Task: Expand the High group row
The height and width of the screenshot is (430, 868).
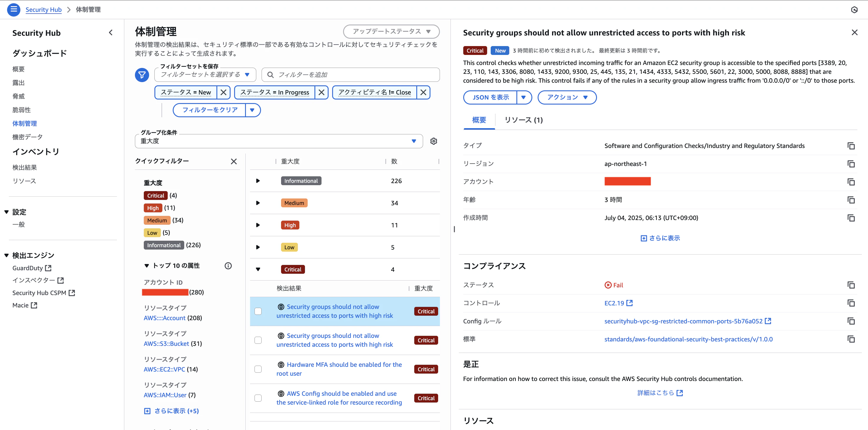Action: click(x=258, y=225)
